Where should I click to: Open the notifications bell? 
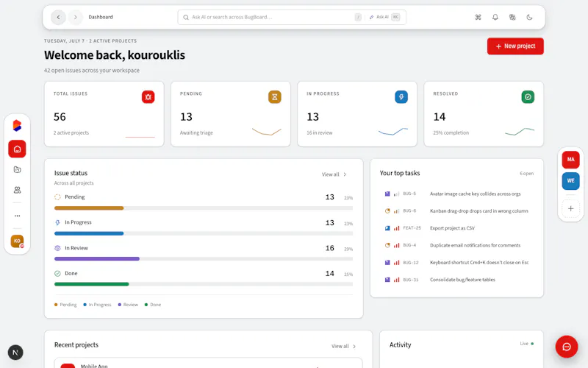tap(495, 17)
